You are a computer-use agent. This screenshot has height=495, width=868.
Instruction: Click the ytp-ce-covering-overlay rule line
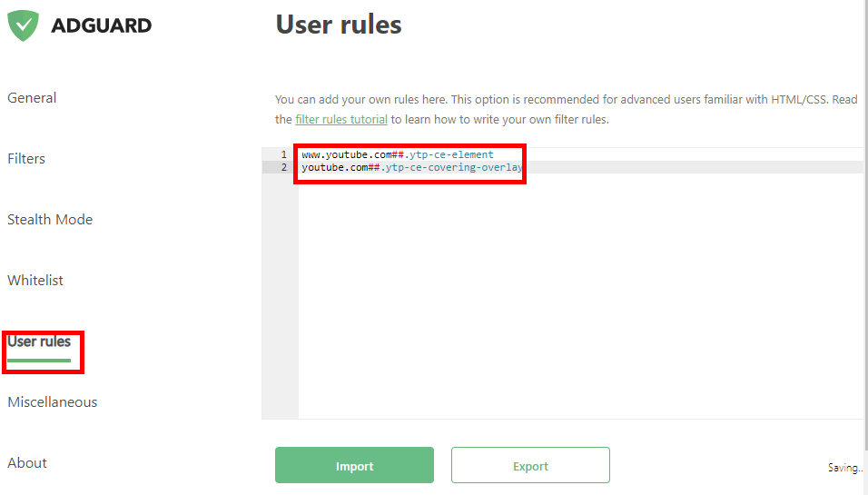412,167
